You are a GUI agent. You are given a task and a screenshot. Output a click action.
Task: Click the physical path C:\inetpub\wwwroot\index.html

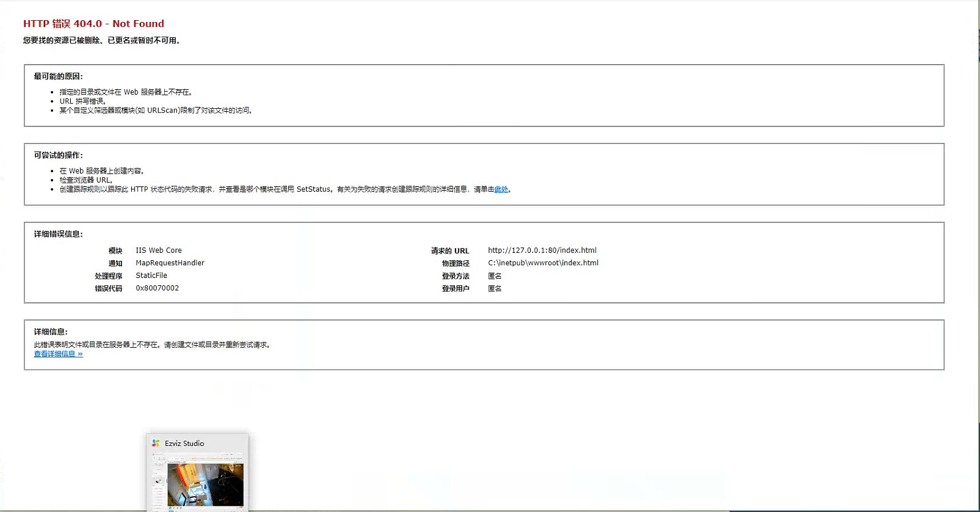click(x=543, y=263)
